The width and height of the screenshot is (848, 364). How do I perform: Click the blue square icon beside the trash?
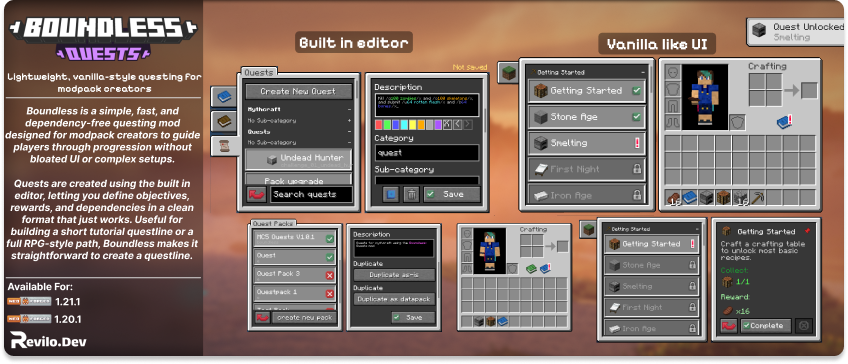[391, 194]
